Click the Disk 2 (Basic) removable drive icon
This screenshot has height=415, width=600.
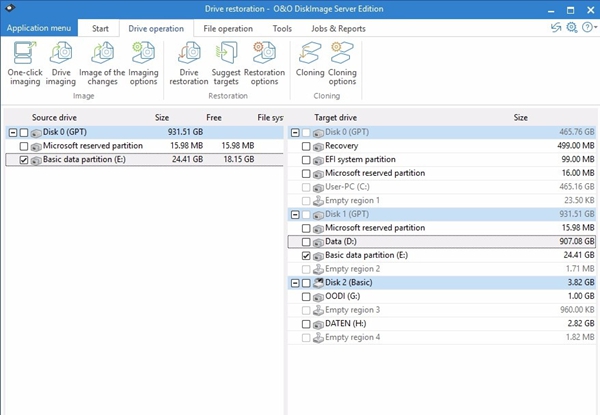click(x=318, y=283)
